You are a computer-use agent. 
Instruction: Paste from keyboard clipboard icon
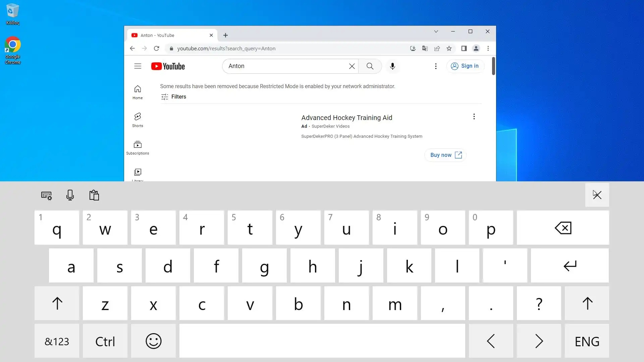click(94, 195)
